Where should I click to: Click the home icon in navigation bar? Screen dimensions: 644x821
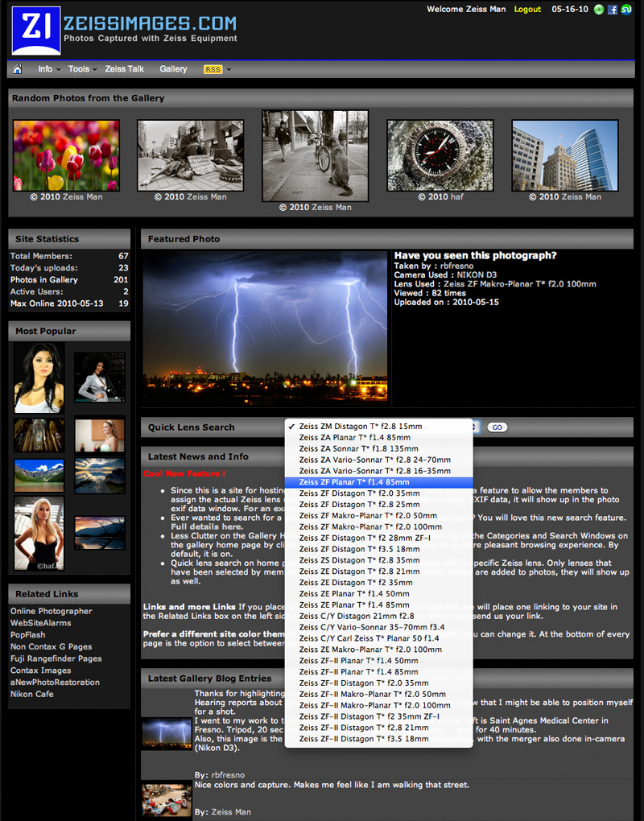tap(17, 69)
